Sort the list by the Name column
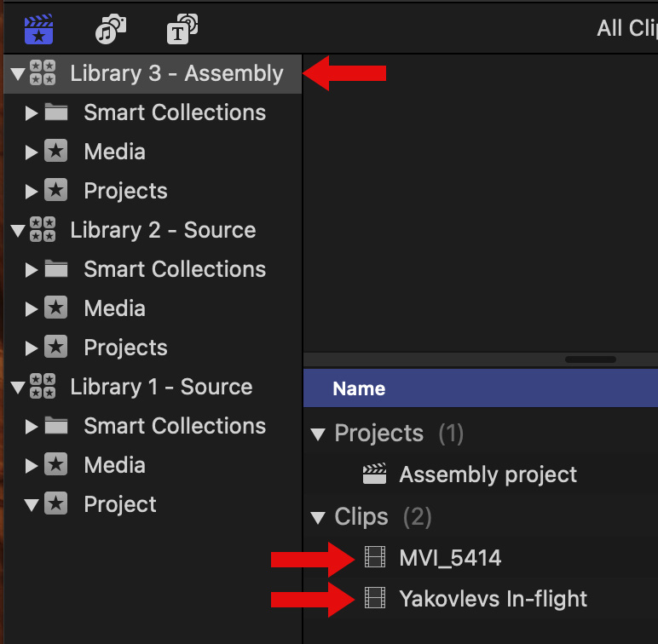 pos(359,388)
